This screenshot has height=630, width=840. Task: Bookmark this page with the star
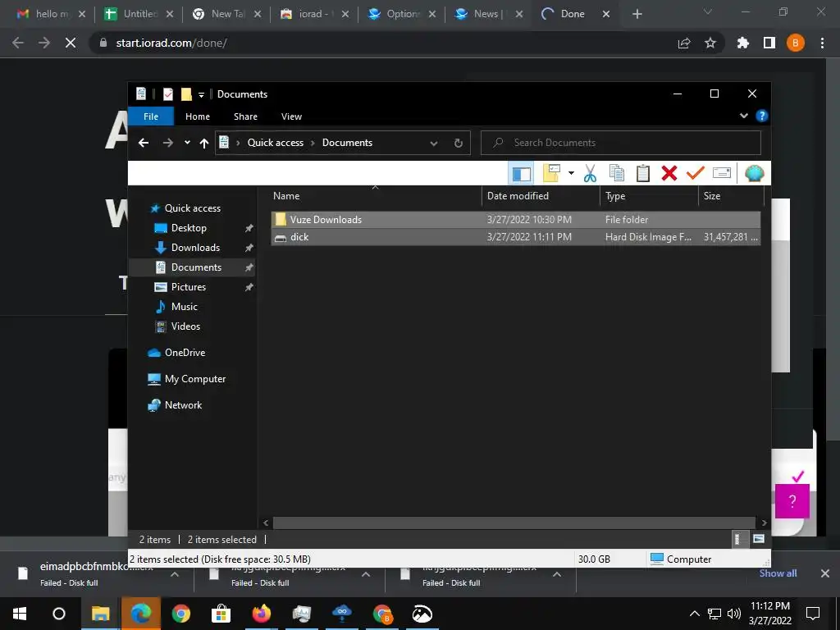pyautogui.click(x=710, y=43)
